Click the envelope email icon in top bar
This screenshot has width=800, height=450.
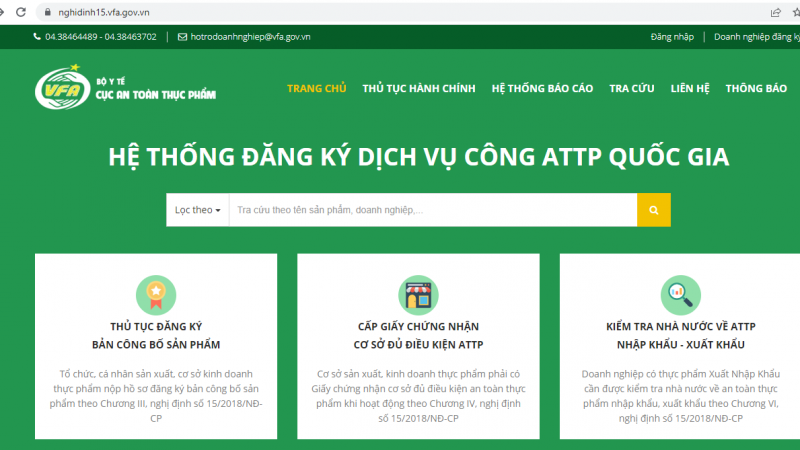click(182, 37)
